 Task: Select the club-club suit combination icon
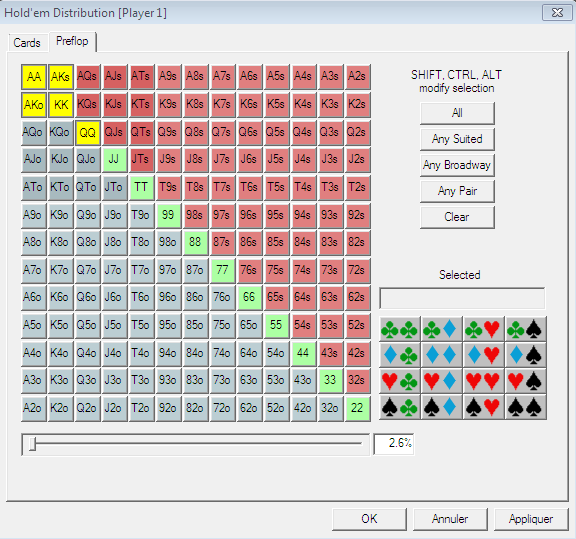(x=400, y=329)
